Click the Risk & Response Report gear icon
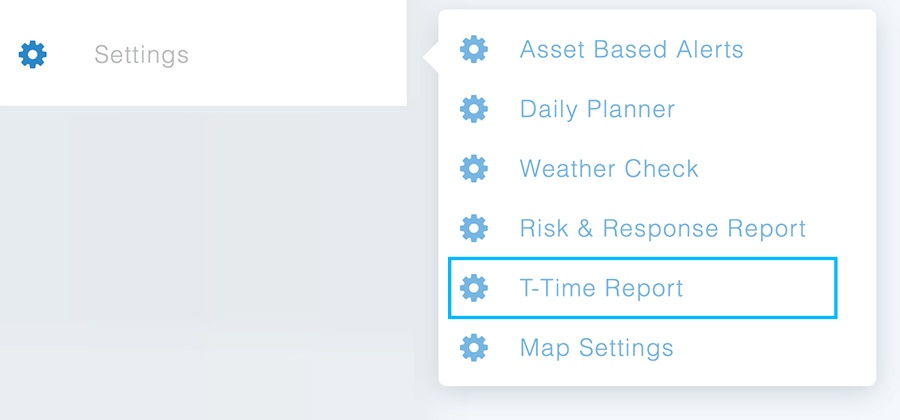Viewport: 900px width, 420px height. 473,229
